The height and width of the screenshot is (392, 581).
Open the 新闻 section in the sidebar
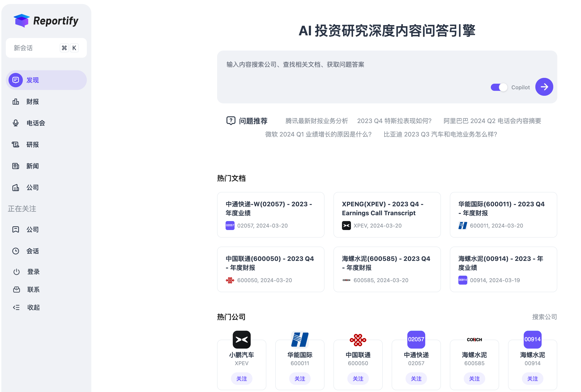(33, 166)
